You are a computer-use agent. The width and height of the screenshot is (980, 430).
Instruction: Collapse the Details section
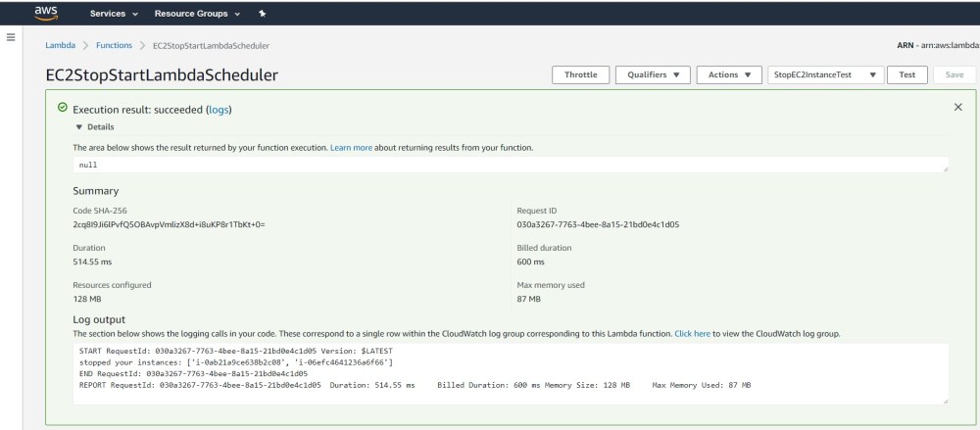pos(95,127)
